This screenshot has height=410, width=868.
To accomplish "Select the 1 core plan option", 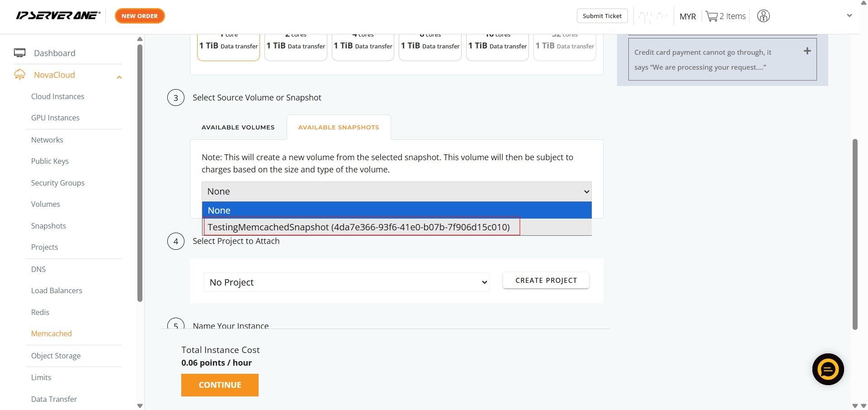I will tap(228, 45).
